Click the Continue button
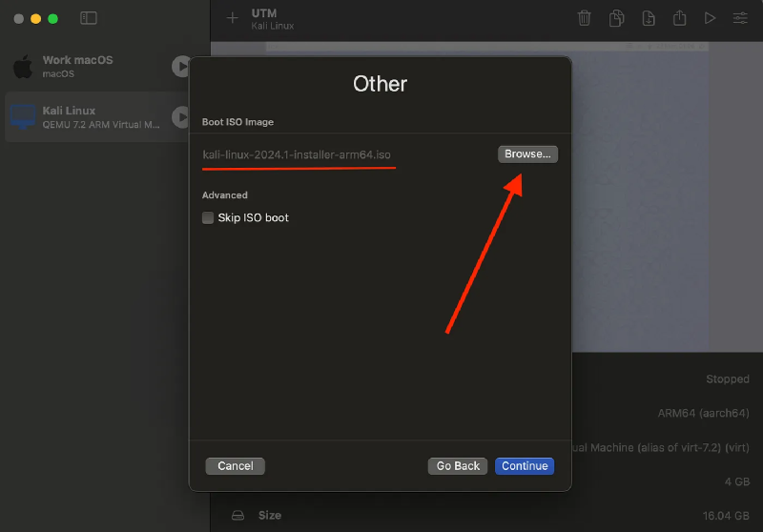This screenshot has height=532, width=763. pyautogui.click(x=525, y=465)
